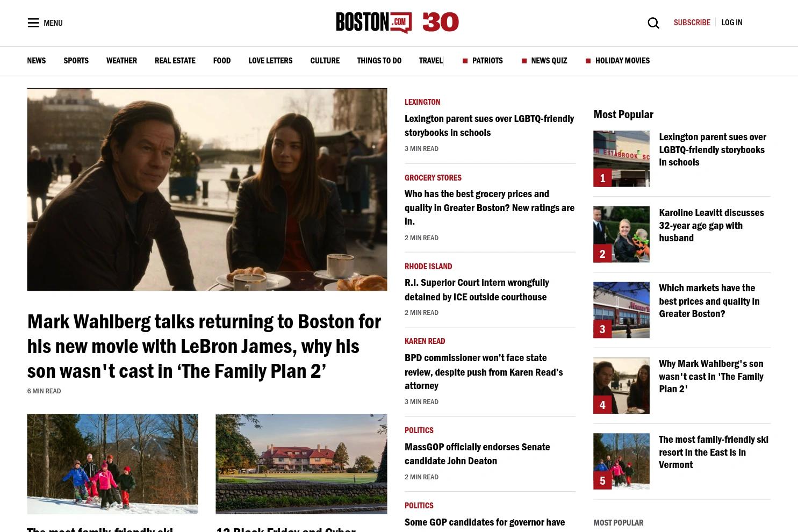
Task: Open the Real Estate nav item
Action: point(175,61)
